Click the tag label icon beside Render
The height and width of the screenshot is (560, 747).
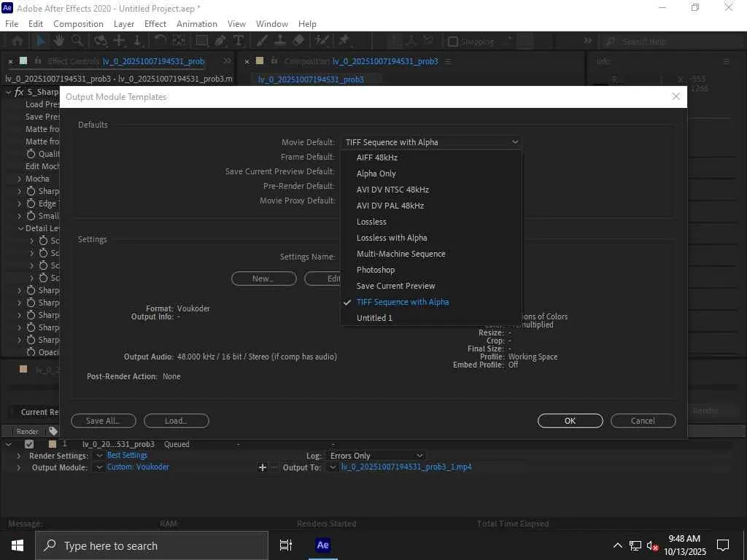tap(53, 431)
